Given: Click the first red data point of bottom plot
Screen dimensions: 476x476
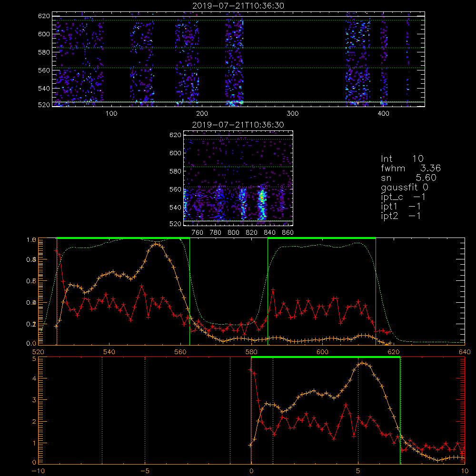Looking at the screenshot, I should [250, 370].
